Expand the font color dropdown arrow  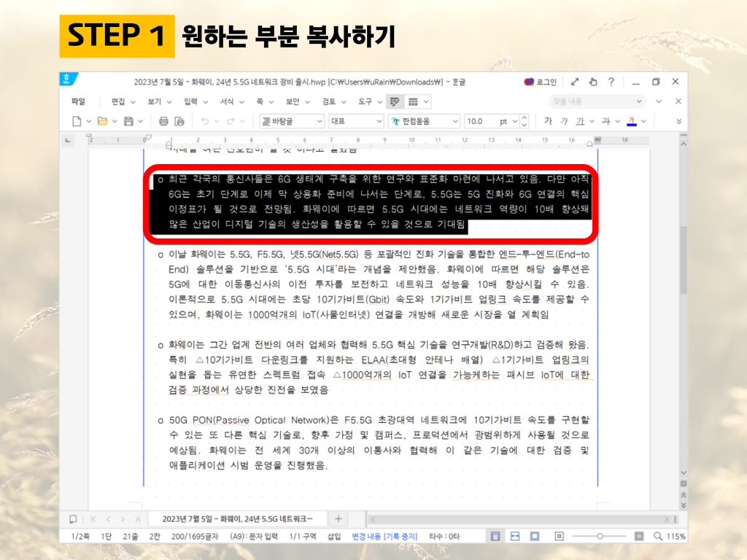point(643,122)
